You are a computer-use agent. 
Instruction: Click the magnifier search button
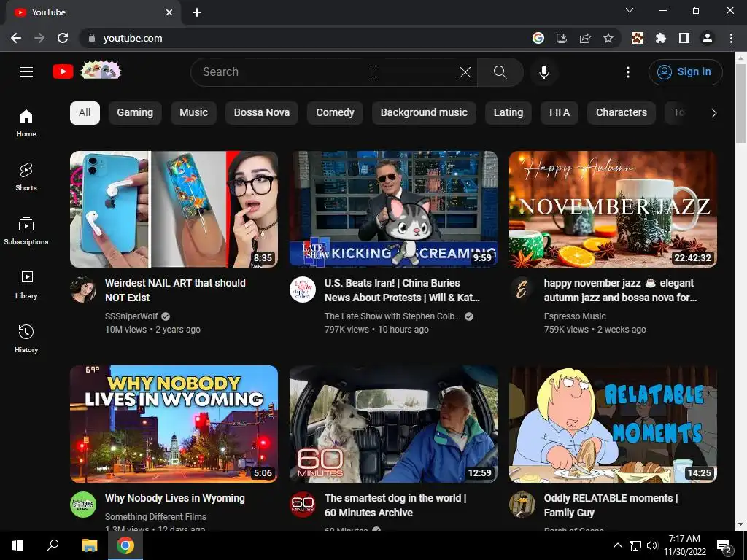(500, 72)
